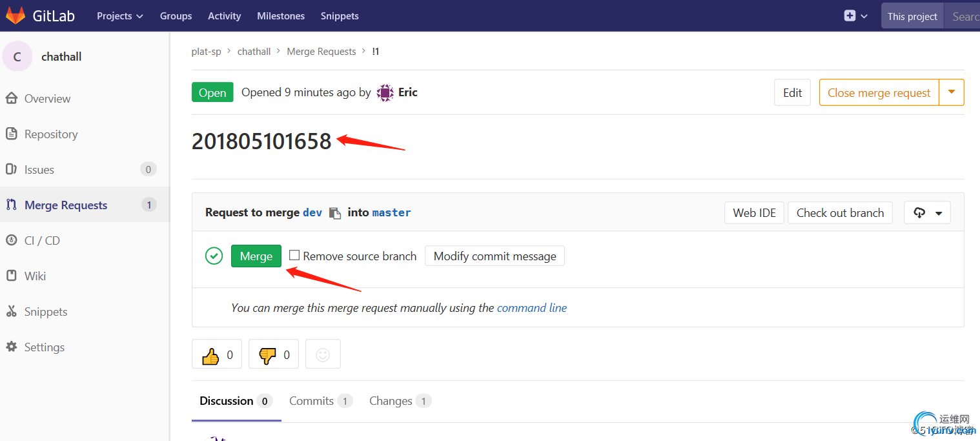Click the merge request title 201805101658

pyautogui.click(x=261, y=141)
